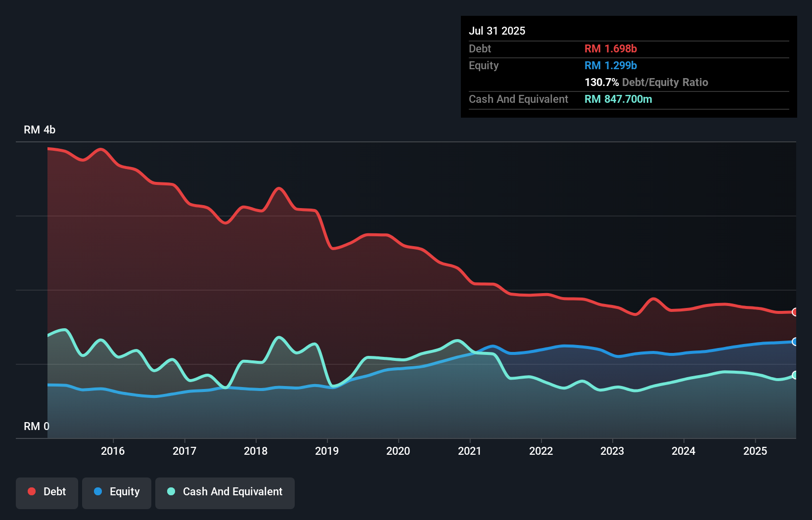Click the teal Cash And Equivalent legend dot
The height and width of the screenshot is (520, 812).
tap(170, 492)
